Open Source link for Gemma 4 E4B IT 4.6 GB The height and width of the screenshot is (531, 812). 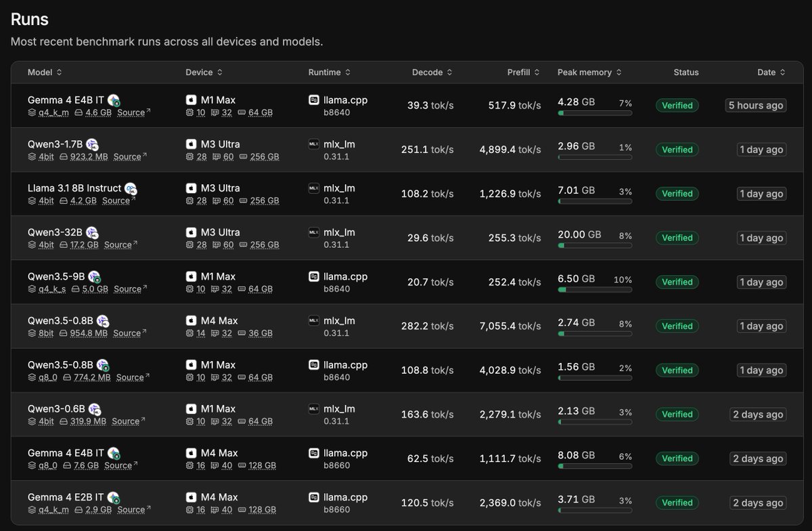pyautogui.click(x=134, y=112)
